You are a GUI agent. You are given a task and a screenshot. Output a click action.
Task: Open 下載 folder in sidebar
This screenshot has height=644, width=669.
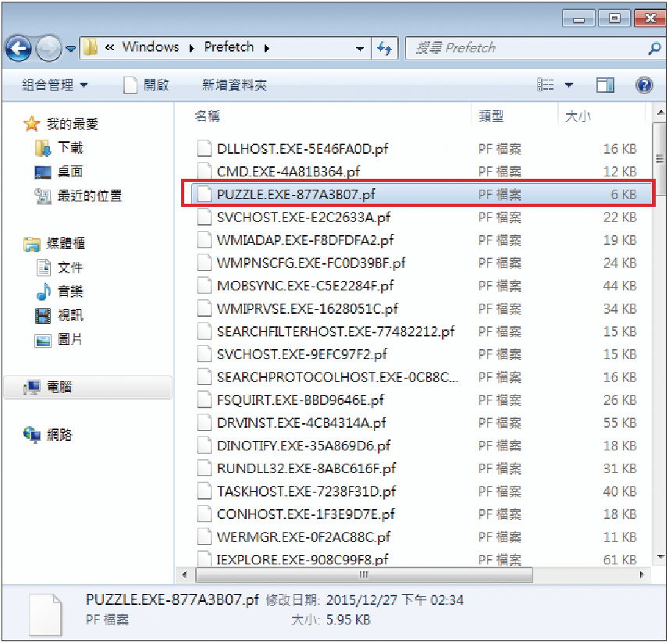point(70,148)
